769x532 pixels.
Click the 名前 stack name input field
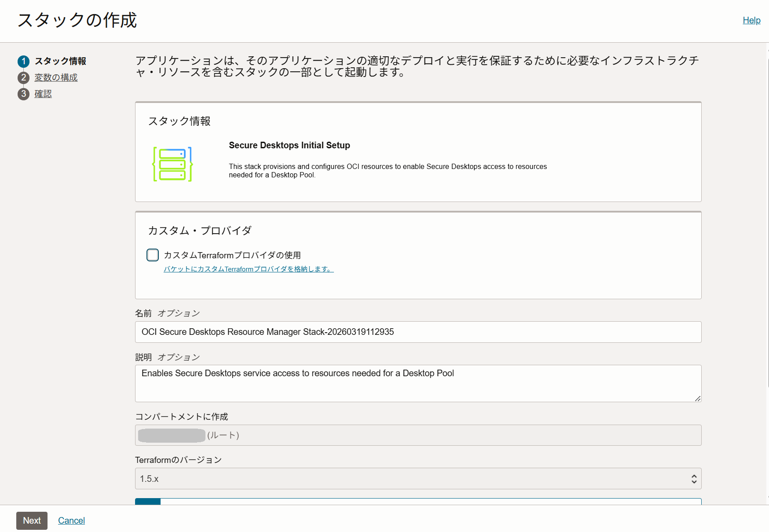pyautogui.click(x=418, y=332)
